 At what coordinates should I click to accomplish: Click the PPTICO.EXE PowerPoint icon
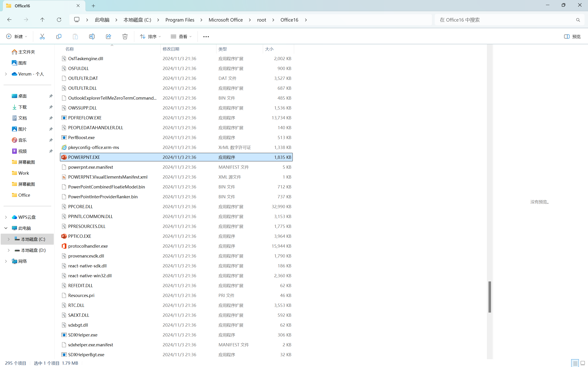(x=64, y=236)
